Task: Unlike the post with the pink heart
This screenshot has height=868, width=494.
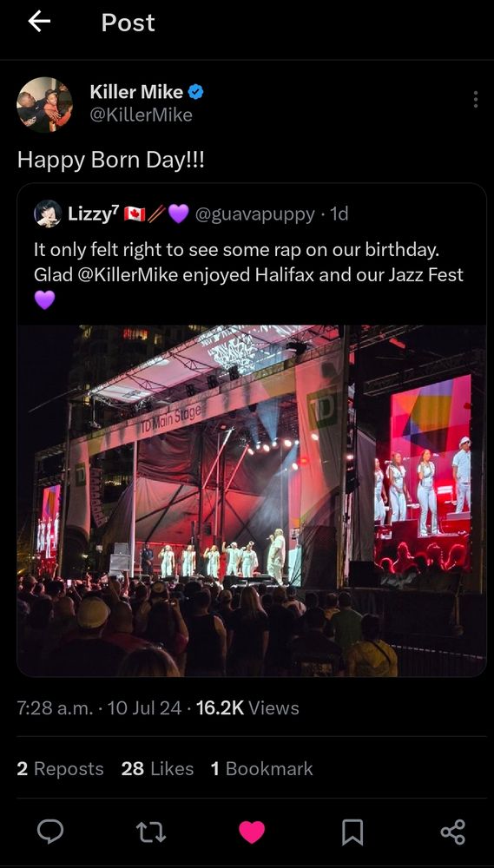Action: point(252,832)
